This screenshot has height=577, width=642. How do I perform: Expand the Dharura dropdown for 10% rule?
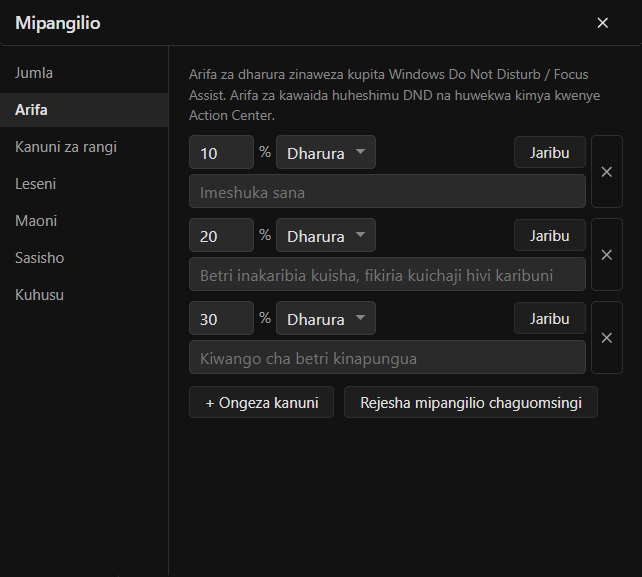click(326, 152)
